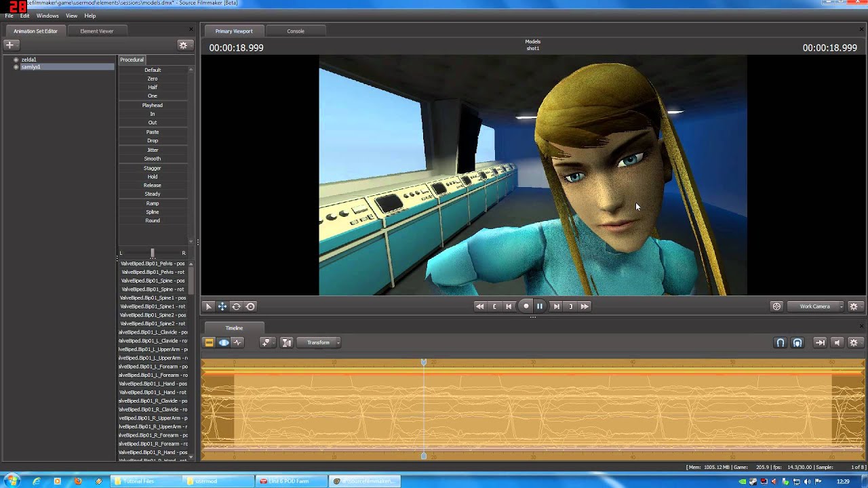Switch to the Graph Editor mode icon
The image size is (868, 488).
[237, 342]
